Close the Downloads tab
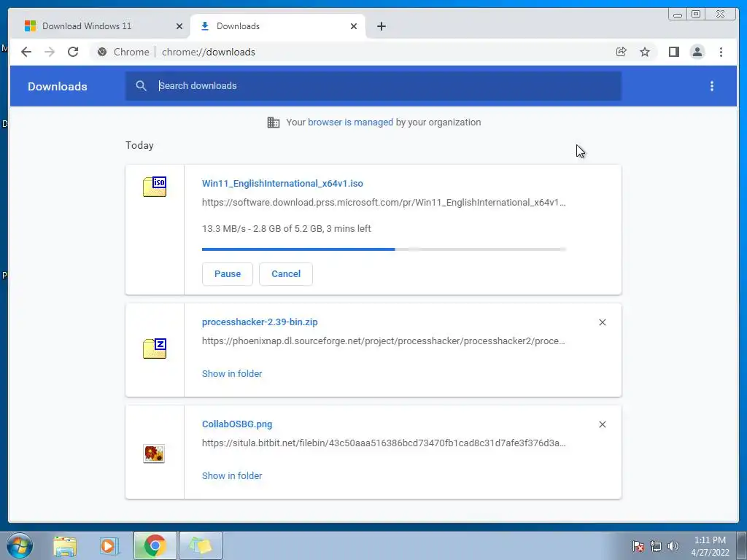 pos(354,26)
